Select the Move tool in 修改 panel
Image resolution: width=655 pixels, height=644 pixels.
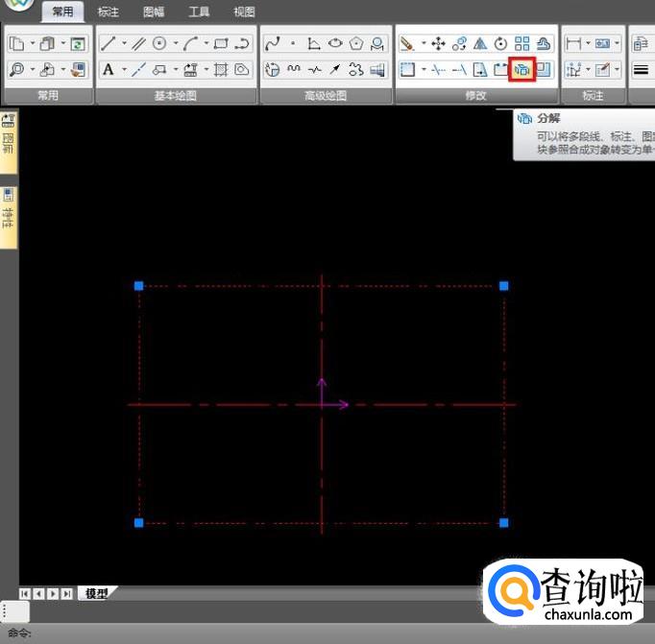point(438,43)
